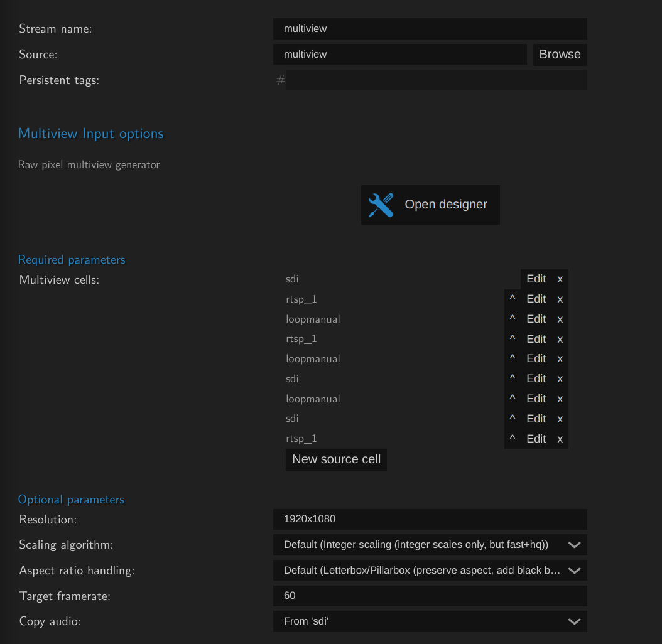Edit the last rtsp_1 cell
The width and height of the screenshot is (662, 644).
[536, 439]
